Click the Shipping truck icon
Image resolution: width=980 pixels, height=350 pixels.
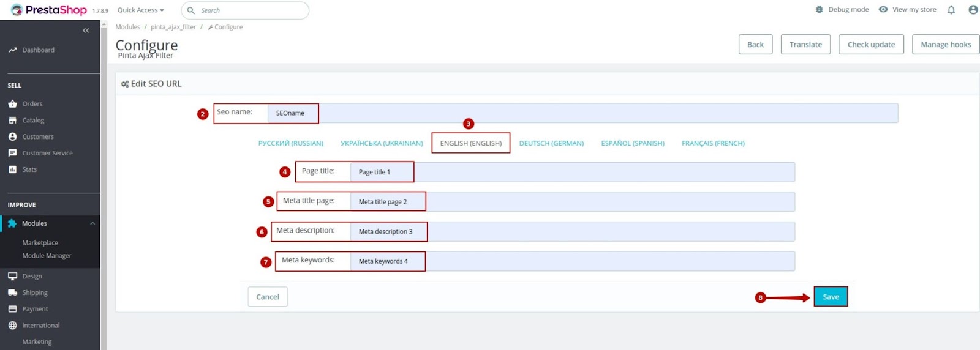click(x=12, y=292)
